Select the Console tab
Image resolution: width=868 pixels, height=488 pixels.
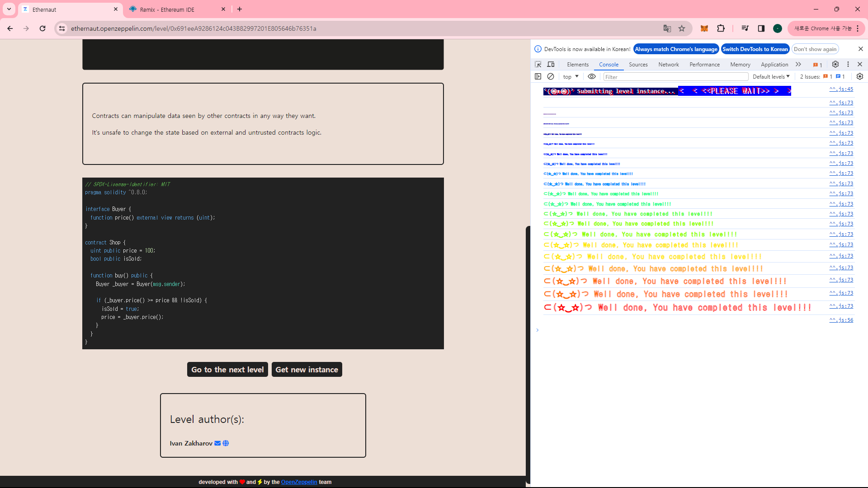609,65
